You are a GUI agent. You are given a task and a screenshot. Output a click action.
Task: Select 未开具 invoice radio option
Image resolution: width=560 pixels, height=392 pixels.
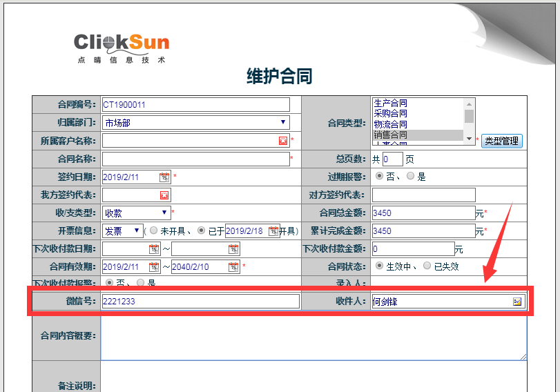153,231
